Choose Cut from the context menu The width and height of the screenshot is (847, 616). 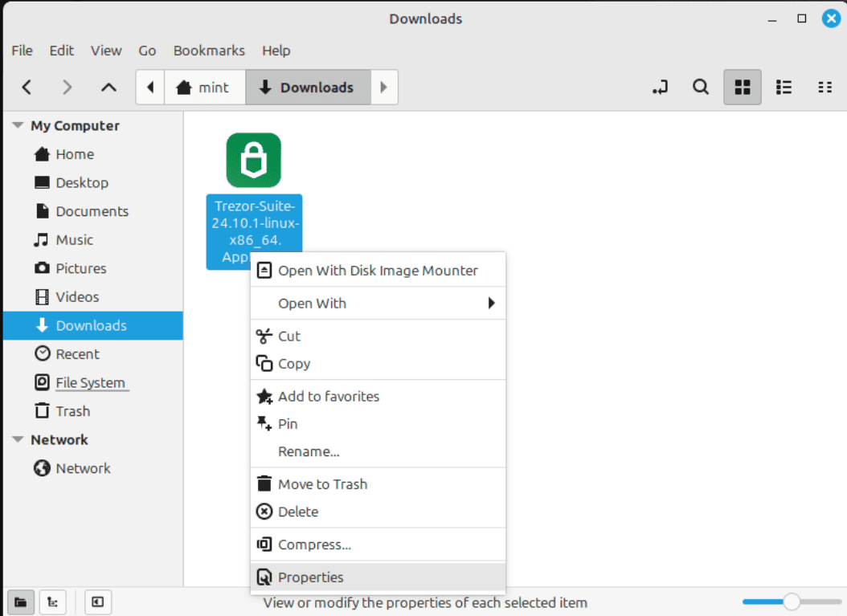click(378, 337)
